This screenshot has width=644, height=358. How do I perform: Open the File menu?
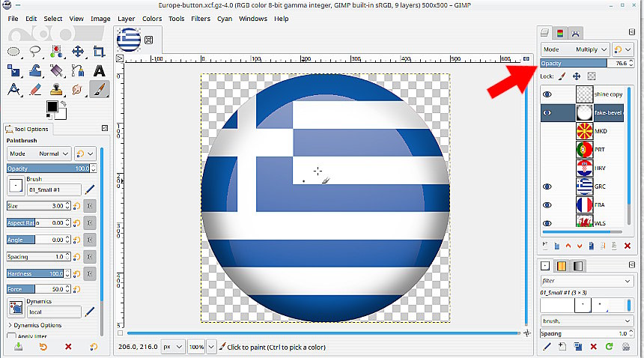point(13,19)
